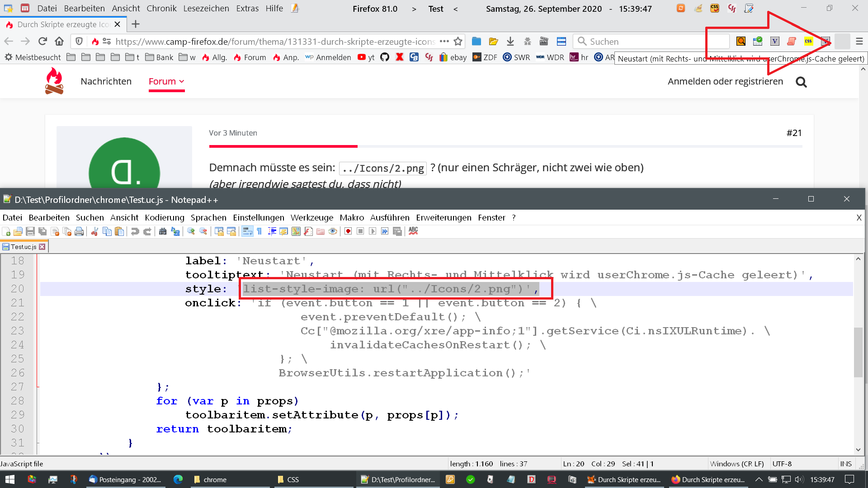Image resolution: width=868 pixels, height=488 pixels.
Task: Toggle word wrap button in Notepad++ toolbar
Action: (x=247, y=231)
